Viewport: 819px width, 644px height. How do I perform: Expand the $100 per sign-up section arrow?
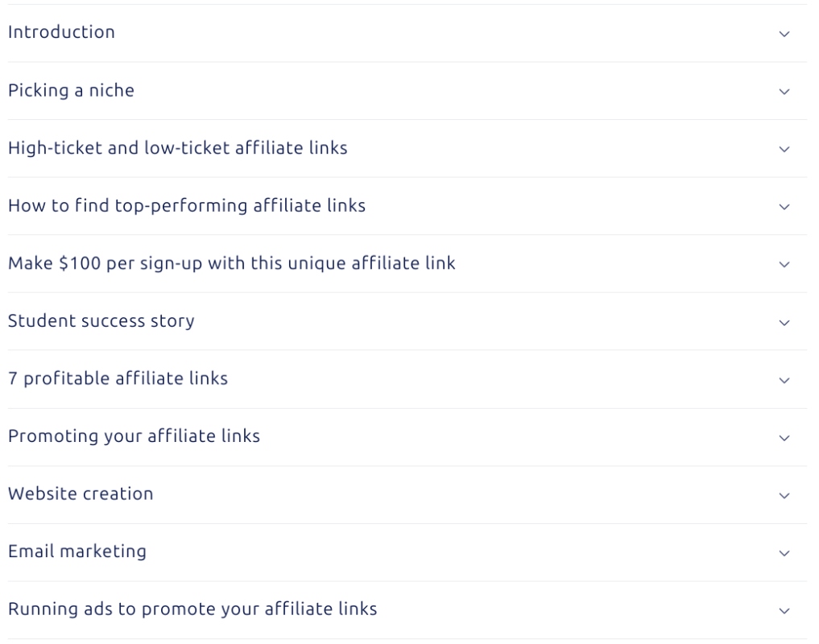tap(784, 265)
